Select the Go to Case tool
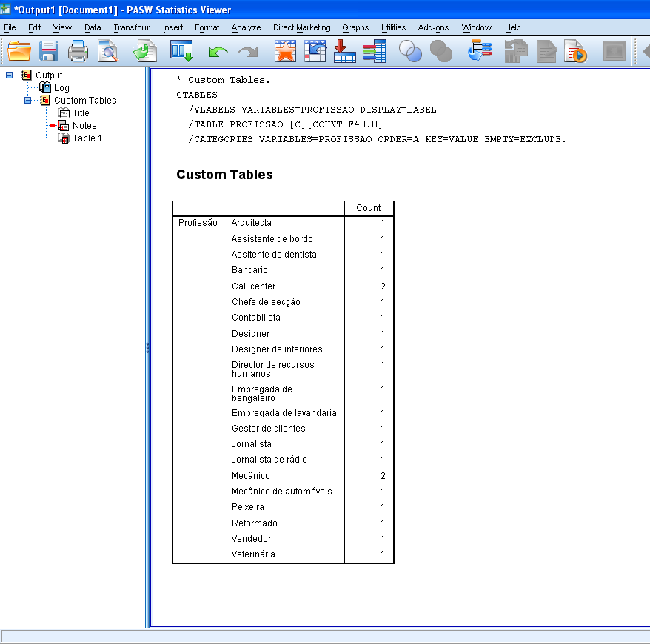The width and height of the screenshot is (650, 644). 344,51
